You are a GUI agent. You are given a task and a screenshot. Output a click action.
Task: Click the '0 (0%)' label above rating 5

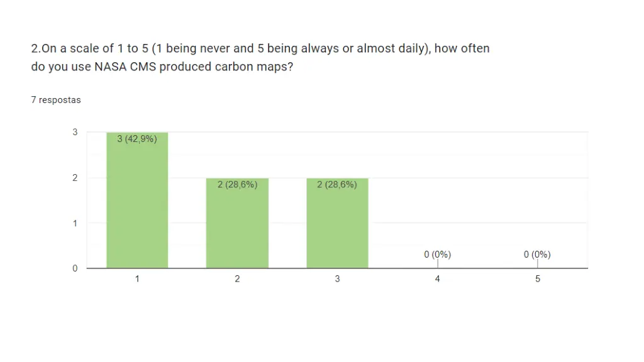(x=537, y=255)
